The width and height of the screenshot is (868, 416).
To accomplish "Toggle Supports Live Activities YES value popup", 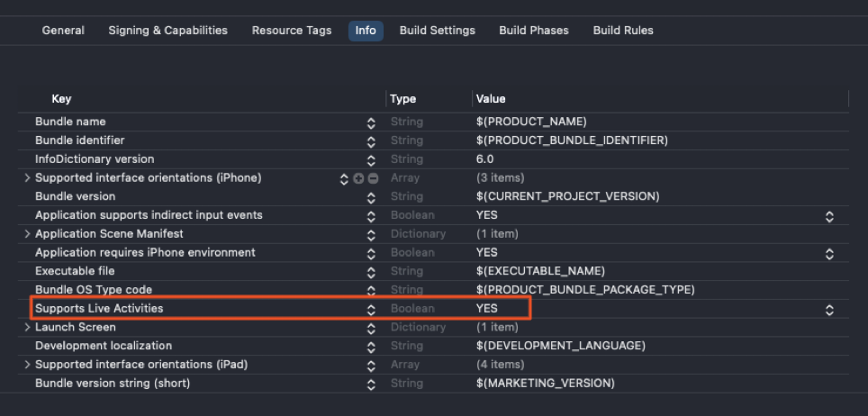I will click(829, 311).
